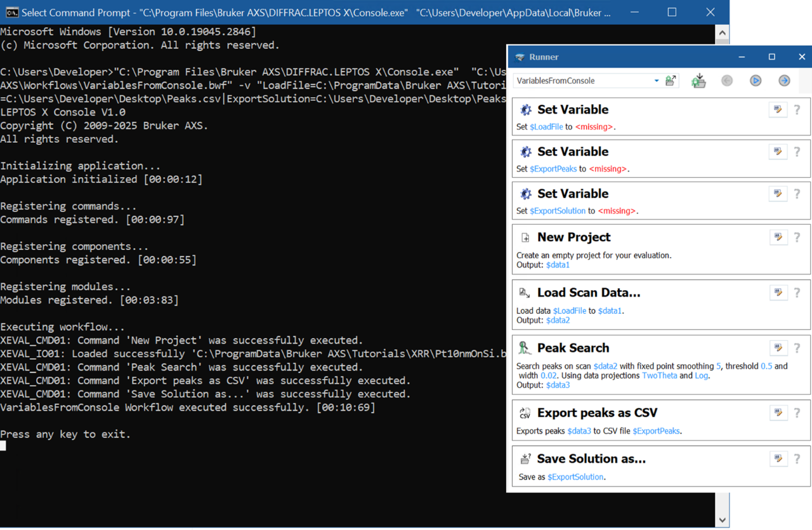Click the step forward arrow in Runner toolbar
The height and width of the screenshot is (530, 812).
pyautogui.click(x=784, y=81)
